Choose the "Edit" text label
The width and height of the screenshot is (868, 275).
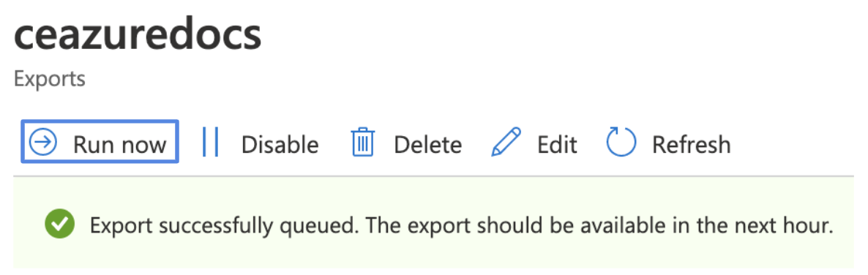[557, 144]
